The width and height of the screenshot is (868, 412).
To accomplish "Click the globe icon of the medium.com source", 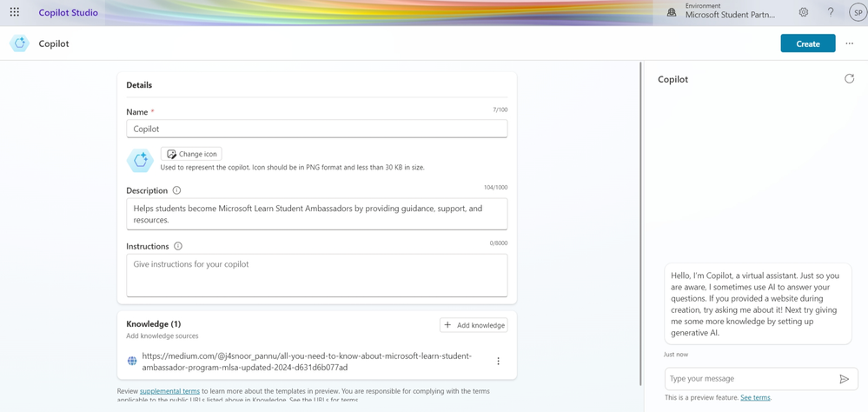I will click(132, 361).
